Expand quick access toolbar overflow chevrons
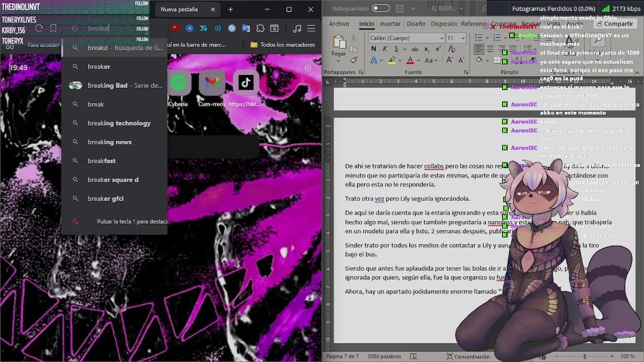This screenshot has height=362, width=644. coord(413,9)
